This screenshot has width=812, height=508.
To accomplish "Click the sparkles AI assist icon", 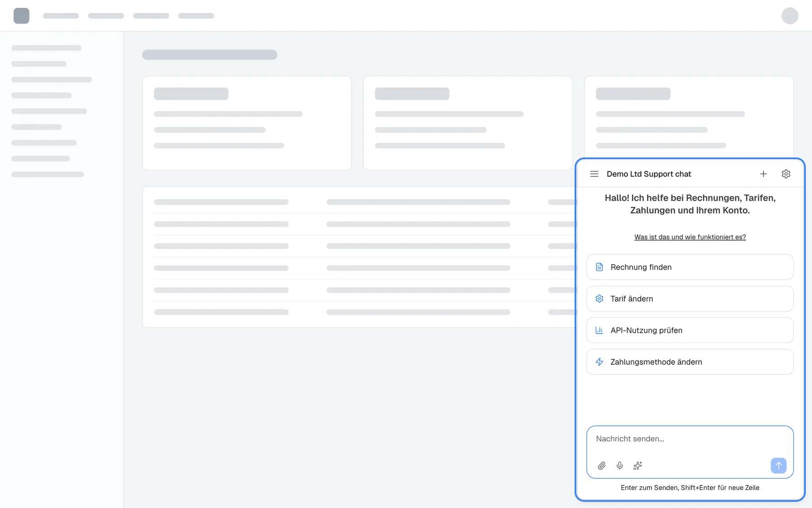I will click(637, 466).
